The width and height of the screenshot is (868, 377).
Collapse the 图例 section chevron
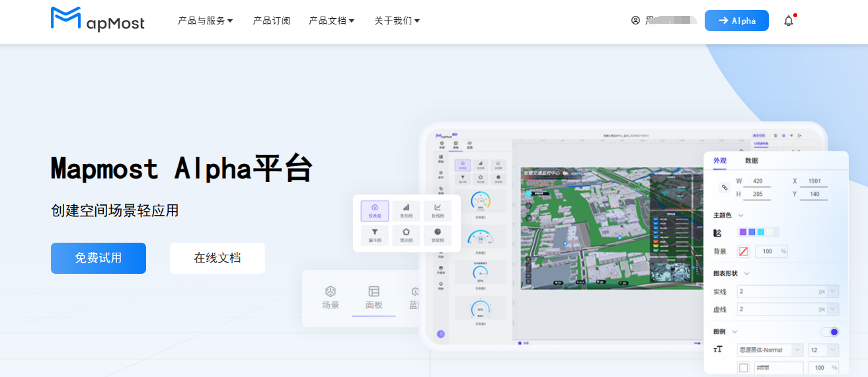pyautogui.click(x=734, y=332)
